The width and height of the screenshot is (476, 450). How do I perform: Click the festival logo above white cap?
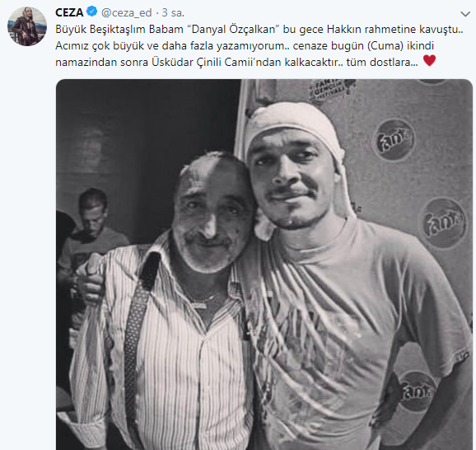(x=331, y=90)
